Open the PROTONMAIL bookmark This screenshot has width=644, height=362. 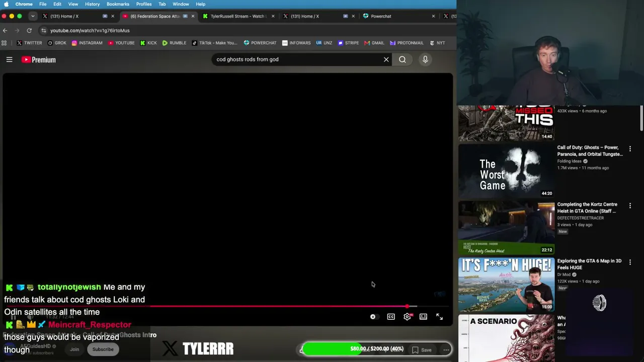click(407, 43)
